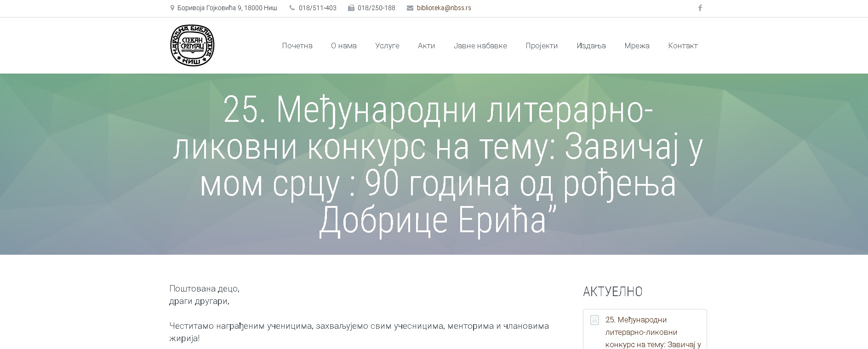Click the library logo emblem
The height and width of the screenshot is (349, 868).
pyautogui.click(x=192, y=46)
